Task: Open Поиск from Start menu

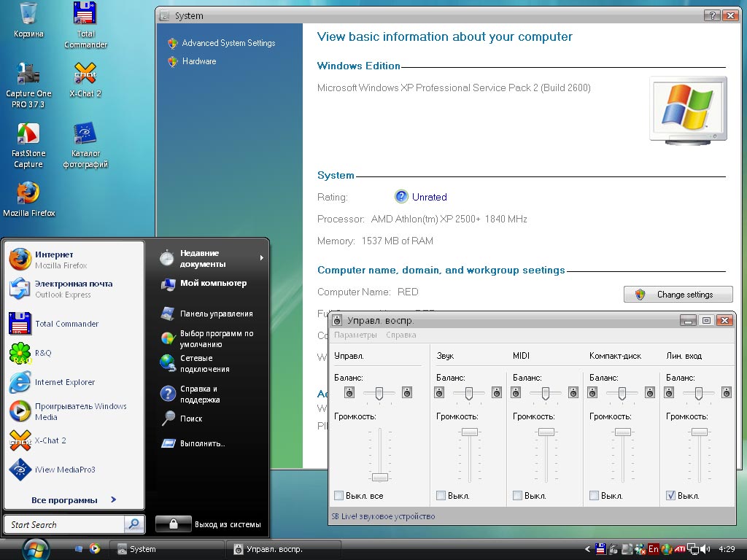Action: click(x=182, y=419)
